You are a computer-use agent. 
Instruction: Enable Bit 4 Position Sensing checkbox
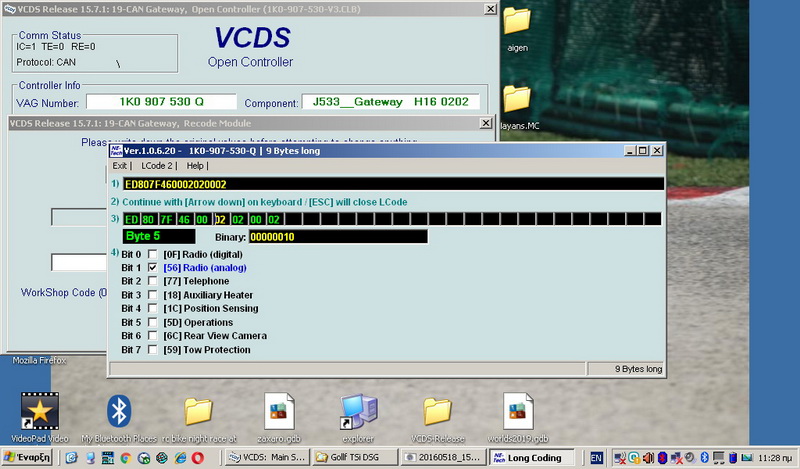[152, 308]
